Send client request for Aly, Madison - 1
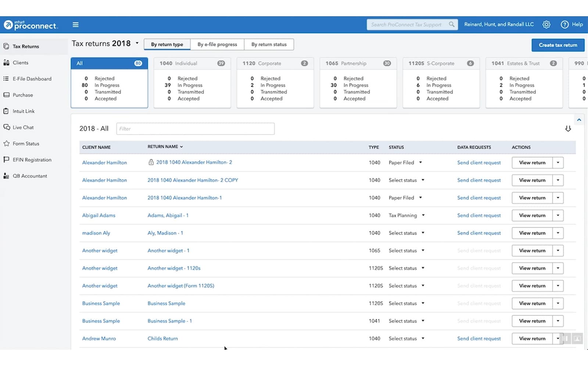 pyautogui.click(x=479, y=233)
